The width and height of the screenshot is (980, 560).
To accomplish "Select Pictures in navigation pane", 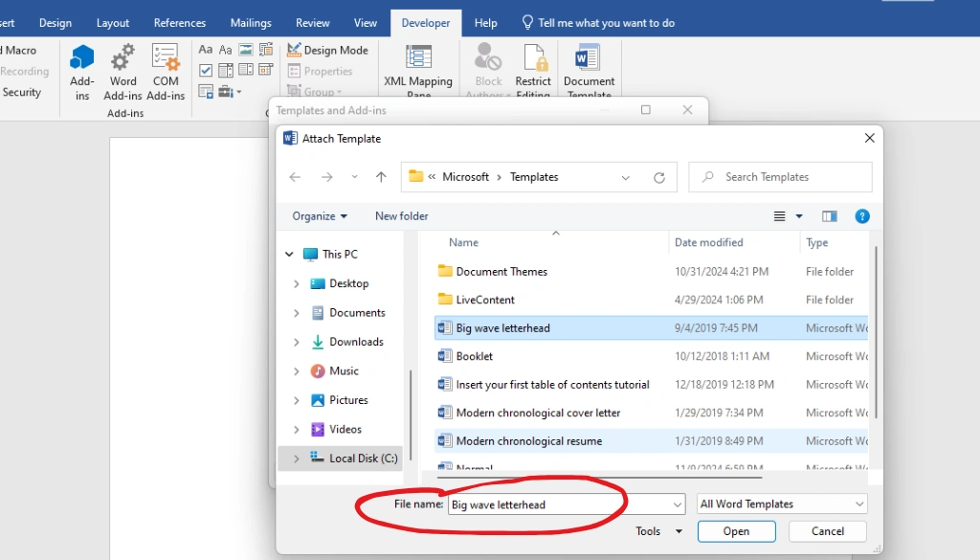I will tap(348, 400).
